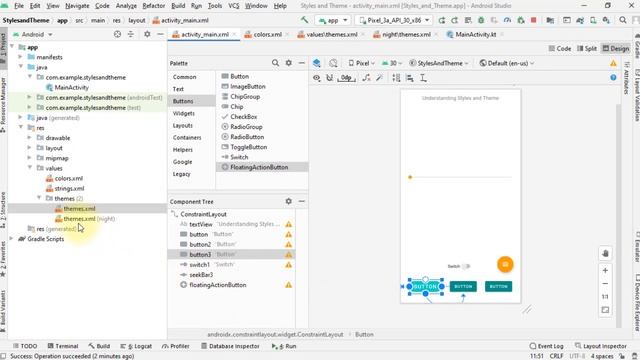Click the seekBar thumb in preview
Viewport: 640px width, 360px height.
[410, 177]
